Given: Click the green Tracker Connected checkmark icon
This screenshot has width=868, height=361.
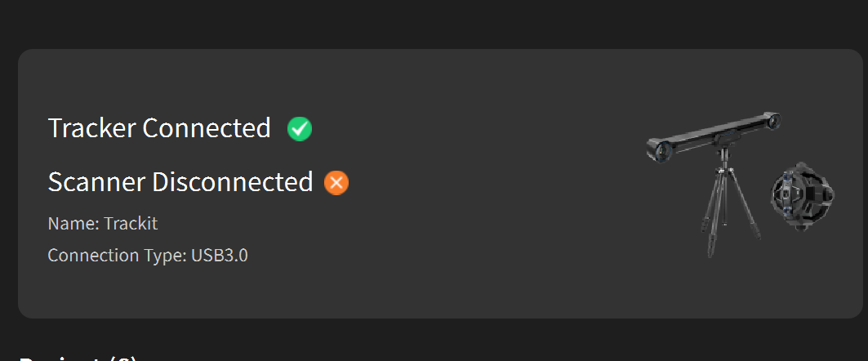Looking at the screenshot, I should pyautogui.click(x=300, y=129).
